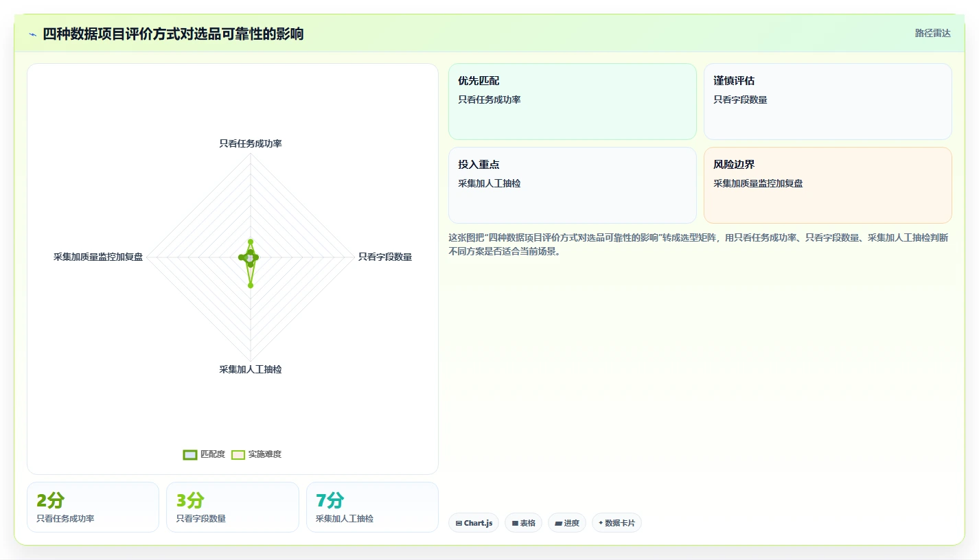Click 只看字段数量 text in 谨慎评估 card
979x560 pixels.
[740, 100]
